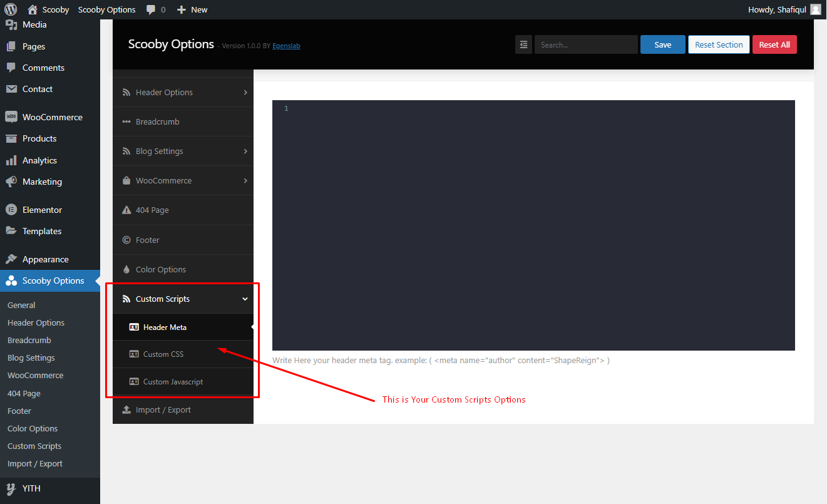This screenshot has width=827, height=504.
Task: Click the Appearance paintbrush icon
Action: click(11, 259)
